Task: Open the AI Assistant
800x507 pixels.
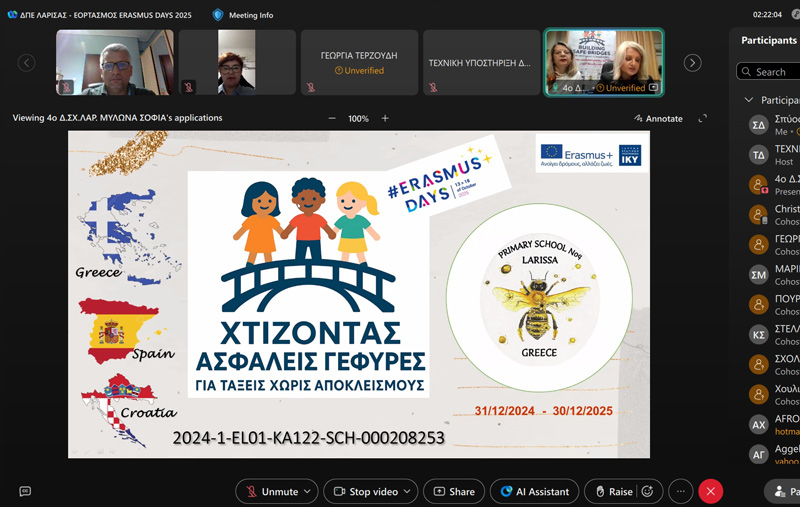Action: tap(535, 491)
